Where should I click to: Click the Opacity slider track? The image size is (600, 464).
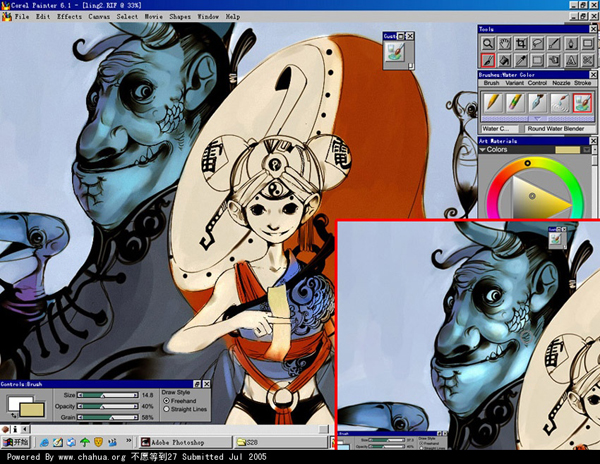click(108, 406)
